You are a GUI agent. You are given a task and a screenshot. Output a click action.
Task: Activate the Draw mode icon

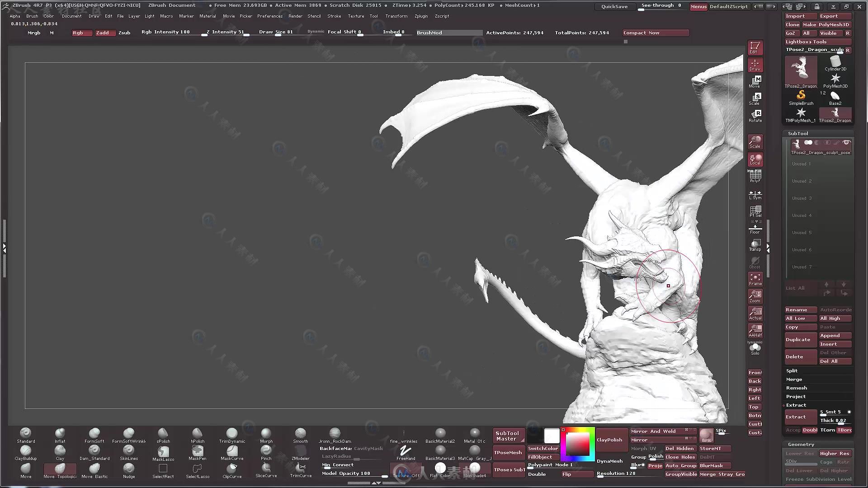755,65
